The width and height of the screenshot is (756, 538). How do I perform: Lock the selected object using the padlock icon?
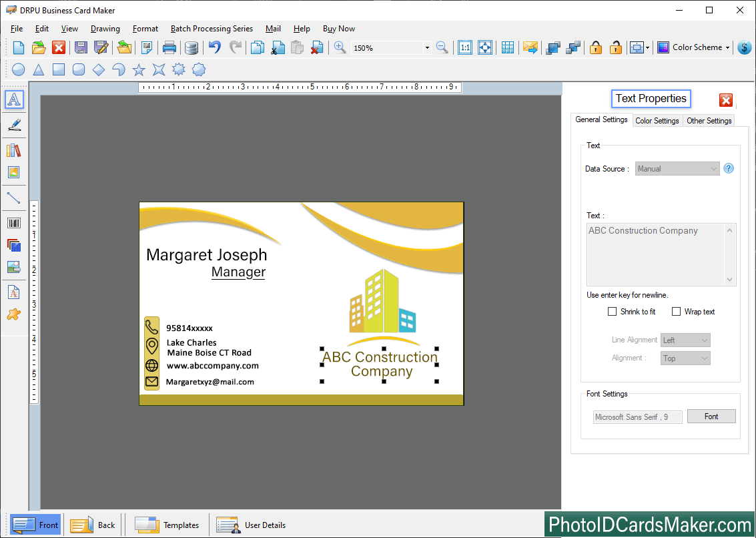pyautogui.click(x=595, y=47)
